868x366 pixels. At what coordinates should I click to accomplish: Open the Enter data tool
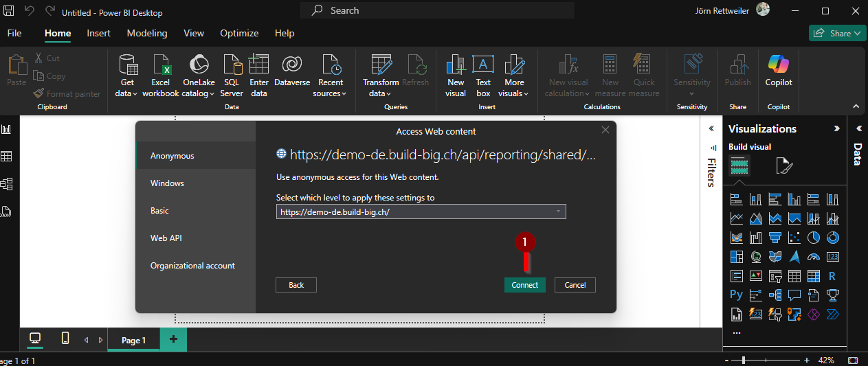coord(259,76)
